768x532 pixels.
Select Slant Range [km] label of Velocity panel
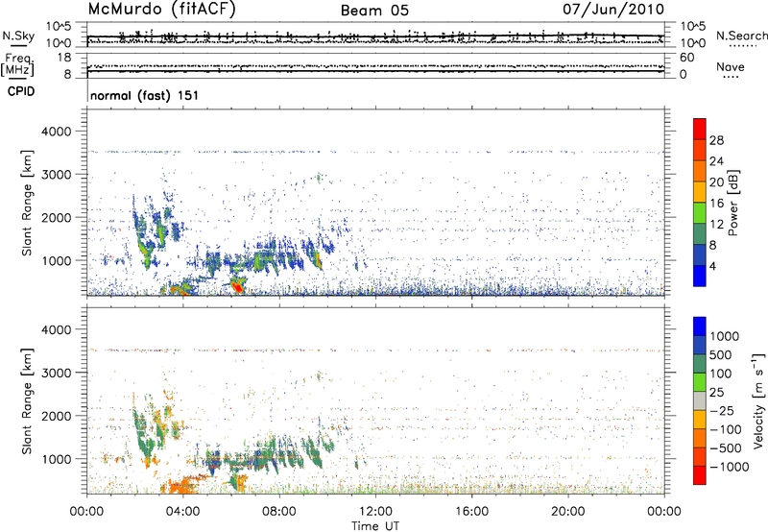click(x=27, y=400)
